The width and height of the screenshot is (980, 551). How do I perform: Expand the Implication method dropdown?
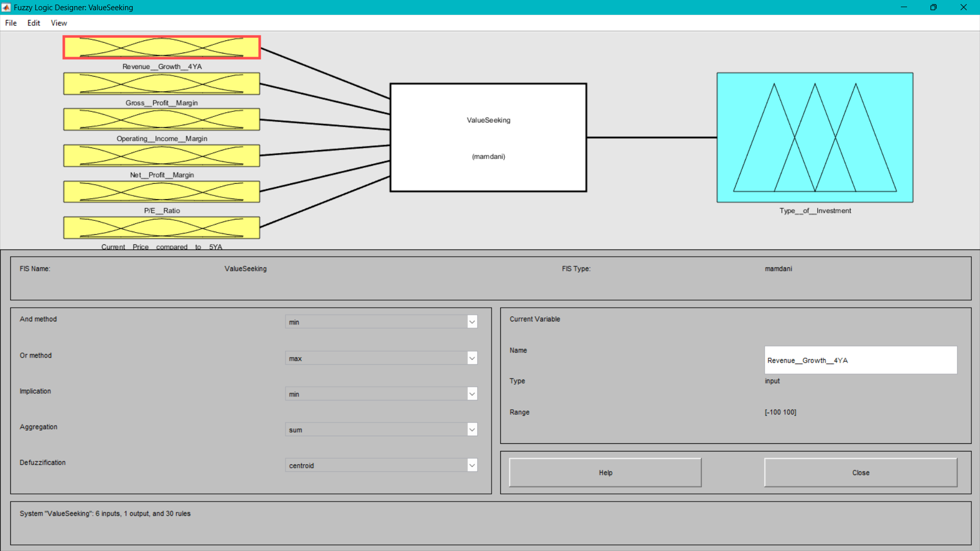click(x=381, y=394)
